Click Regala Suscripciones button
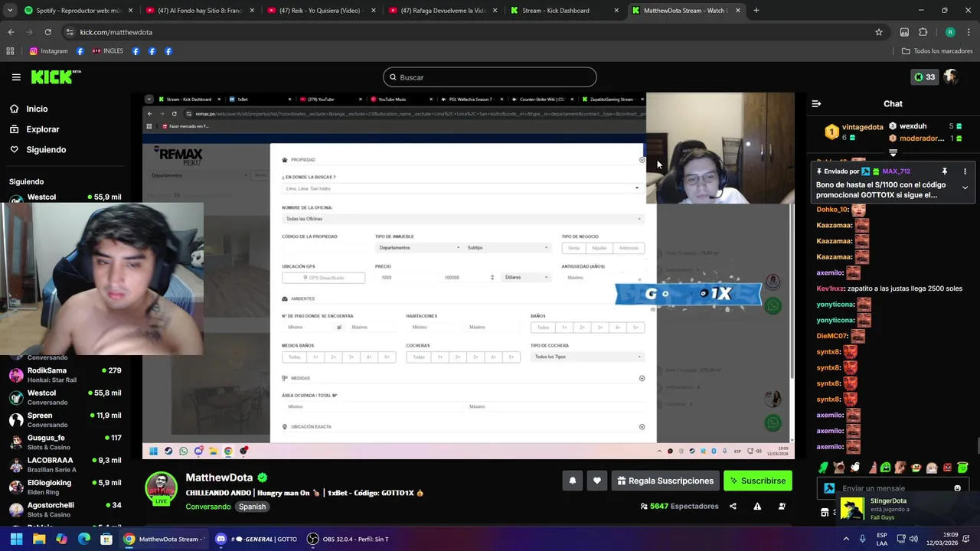Screen dimensions: 980x551 tap(665, 481)
